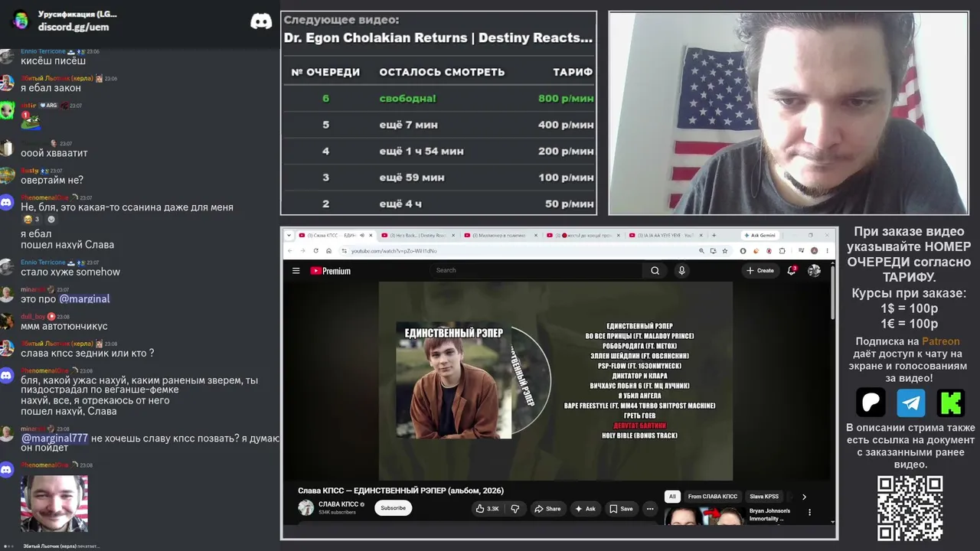Click the Telegram icon in the side panel

(910, 403)
